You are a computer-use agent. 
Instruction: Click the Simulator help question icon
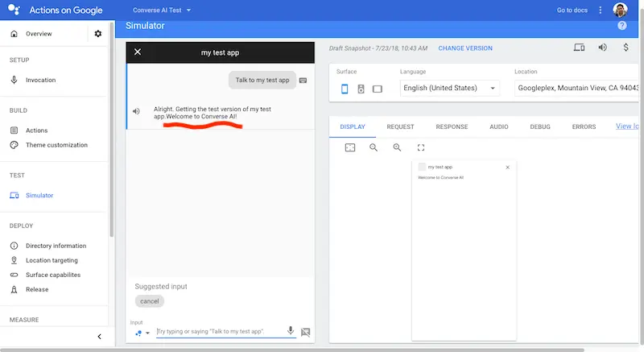[622, 26]
